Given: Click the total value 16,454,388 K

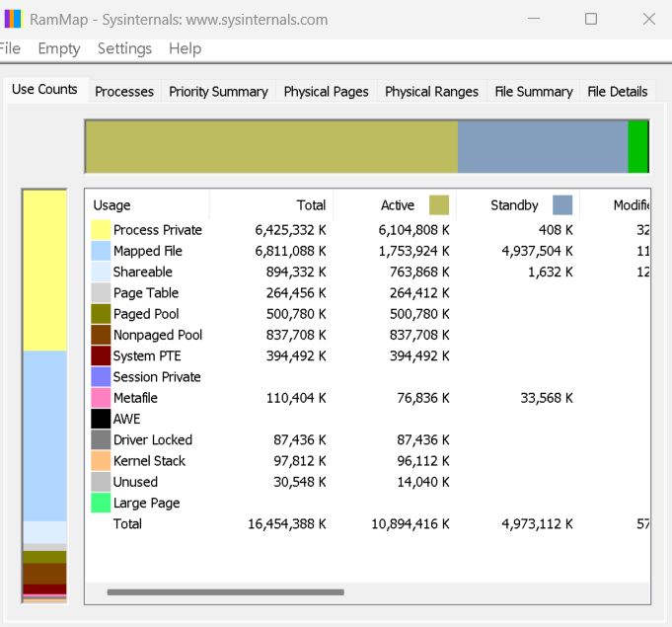Looking at the screenshot, I should (287, 524).
